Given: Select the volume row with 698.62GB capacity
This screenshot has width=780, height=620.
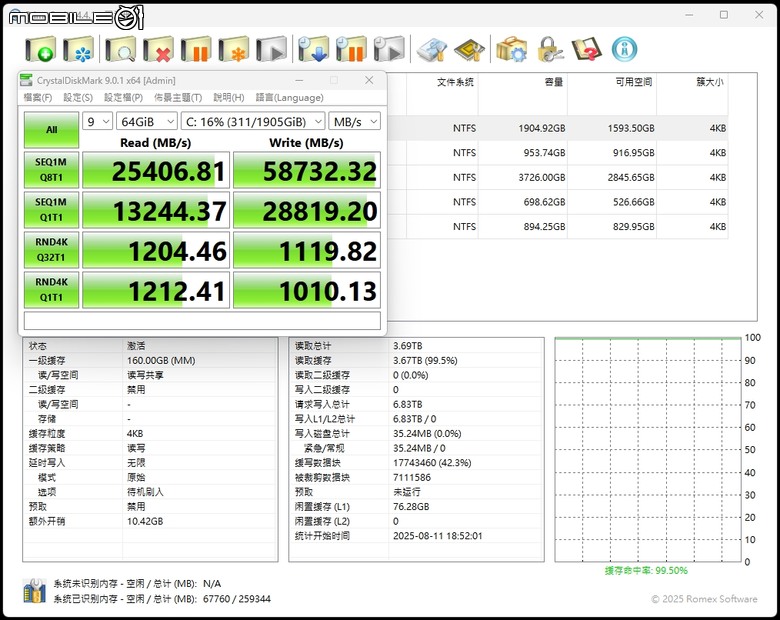Looking at the screenshot, I should click(x=557, y=202).
